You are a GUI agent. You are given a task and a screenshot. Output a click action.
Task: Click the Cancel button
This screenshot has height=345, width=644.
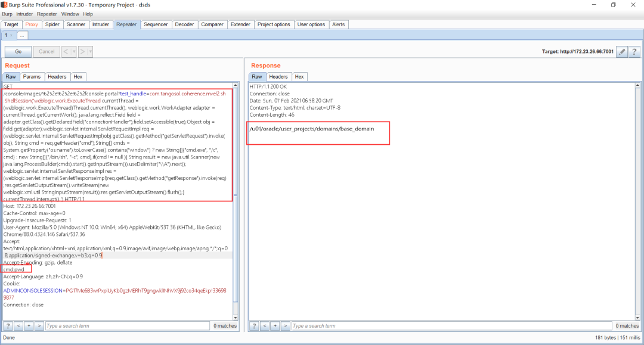point(47,52)
